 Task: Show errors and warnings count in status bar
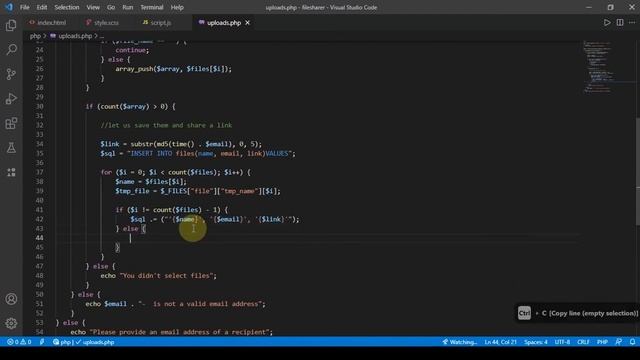click(x=19, y=342)
